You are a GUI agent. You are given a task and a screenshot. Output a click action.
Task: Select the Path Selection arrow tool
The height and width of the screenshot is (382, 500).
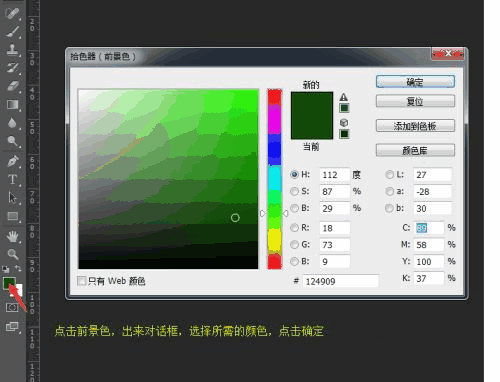pos(12,198)
